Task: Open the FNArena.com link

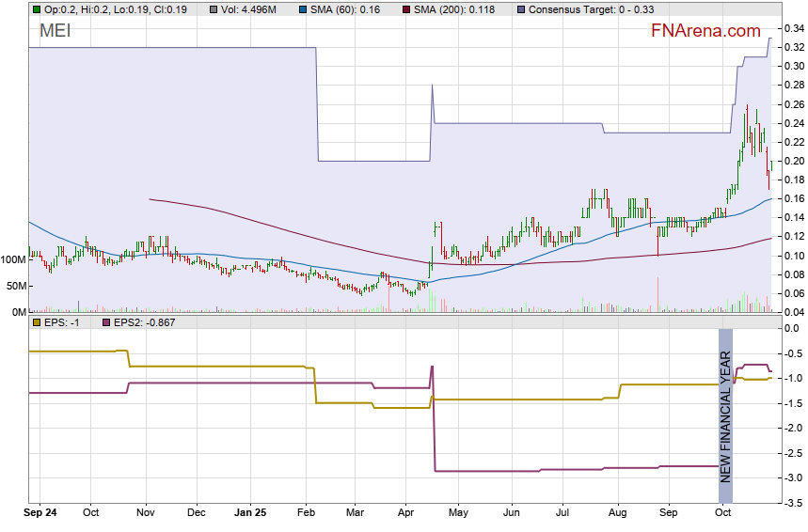Action: 705,31
